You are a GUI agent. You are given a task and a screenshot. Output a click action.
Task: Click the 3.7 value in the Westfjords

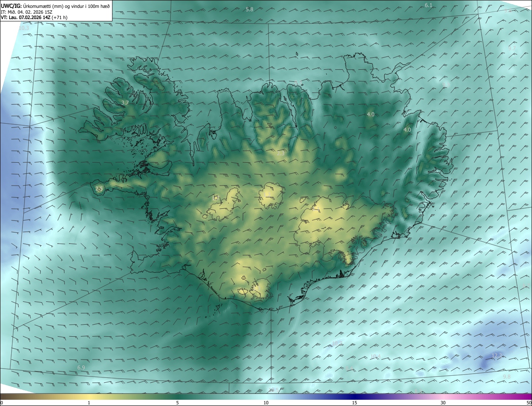point(125,103)
